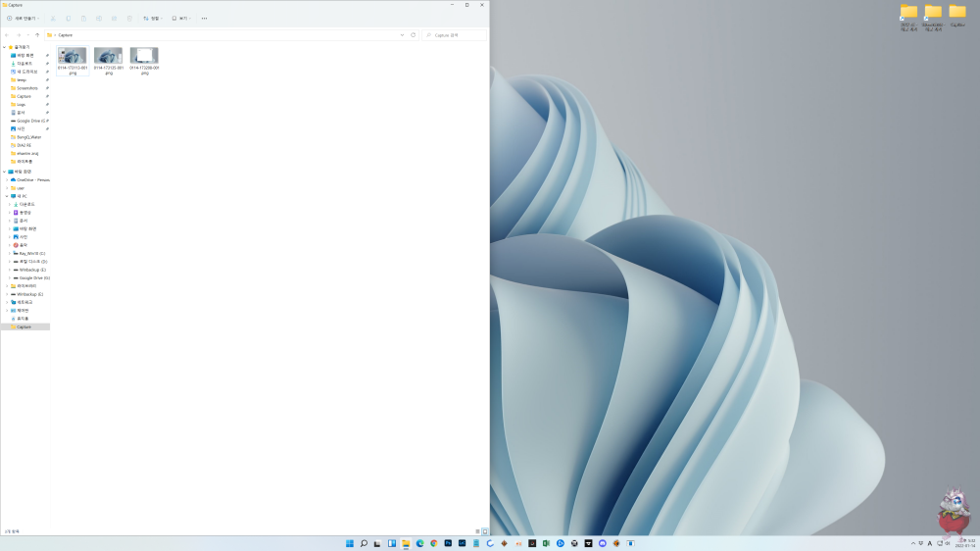Launch Photoshop from taskbar
Screen dimensions: 980x551
448,543
